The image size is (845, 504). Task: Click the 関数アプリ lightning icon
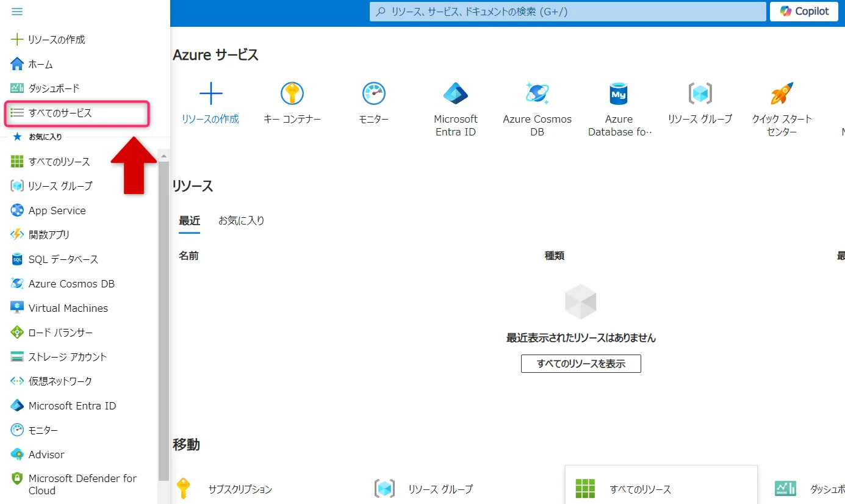pyautogui.click(x=17, y=235)
